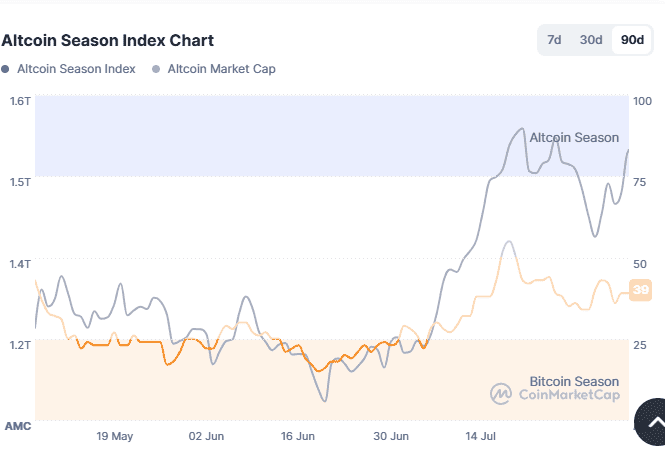The height and width of the screenshot is (450, 665).
Task: Click the 02 Jun date marker
Action: (x=207, y=437)
